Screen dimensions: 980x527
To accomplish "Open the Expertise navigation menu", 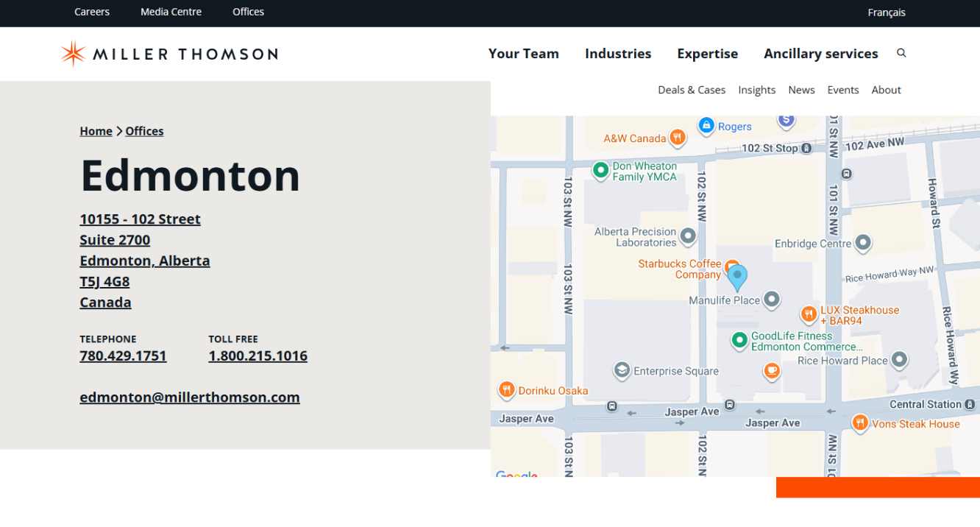I will 707,54.
